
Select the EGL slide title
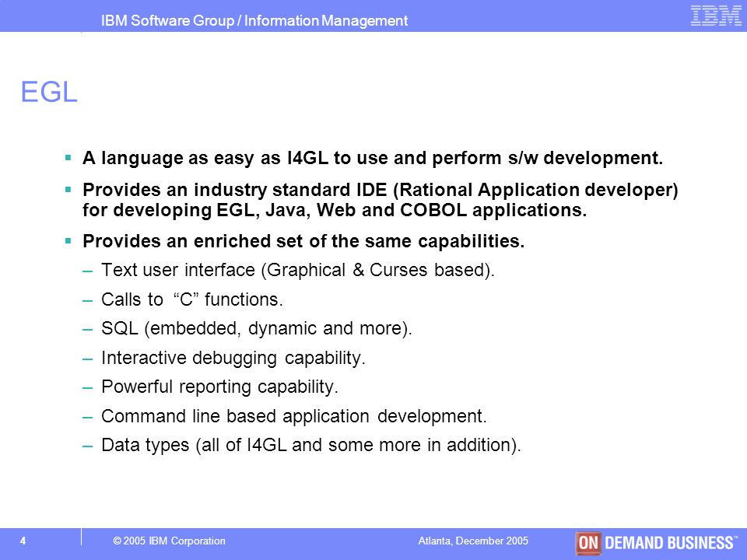[x=48, y=92]
